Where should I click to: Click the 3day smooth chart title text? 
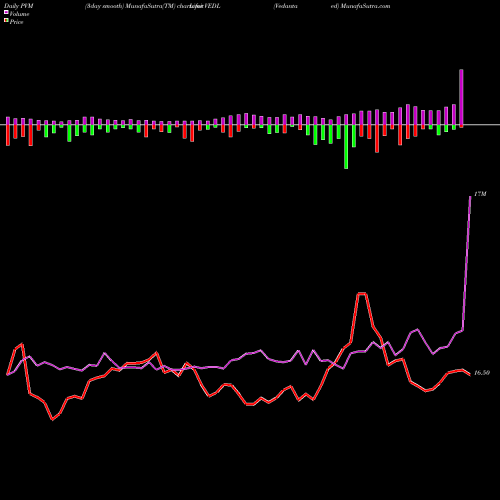[152, 6]
